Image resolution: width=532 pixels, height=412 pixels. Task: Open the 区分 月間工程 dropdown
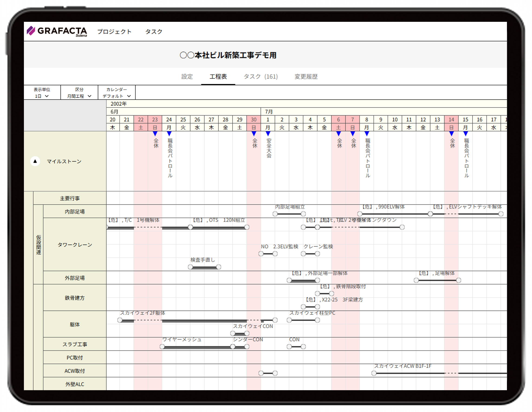tap(79, 96)
